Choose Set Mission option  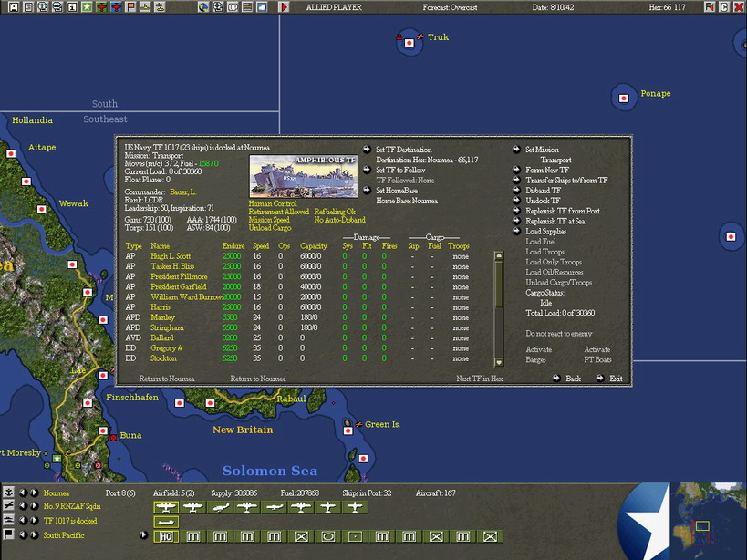542,150
